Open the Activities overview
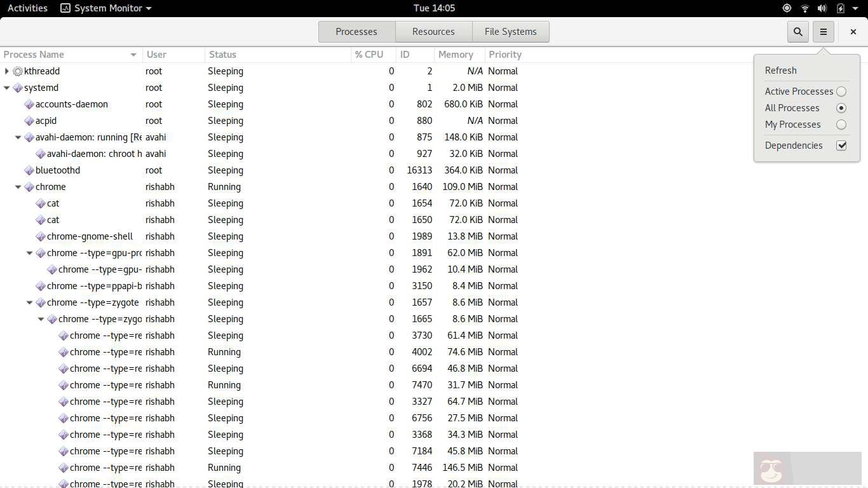868x488 pixels. [27, 8]
